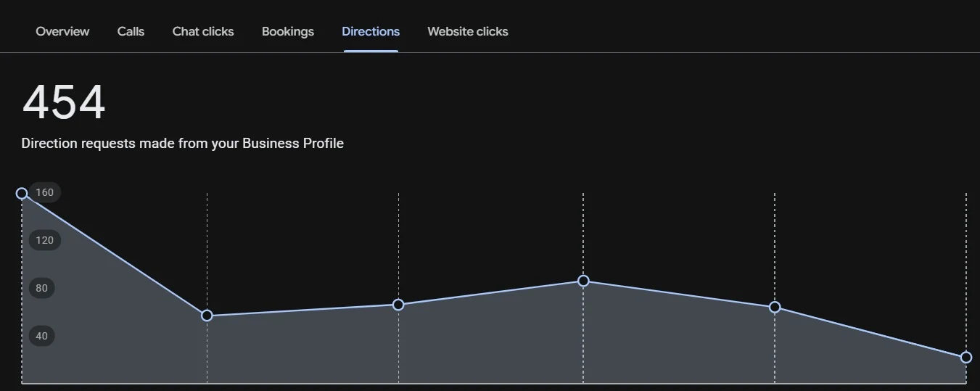Go to the Bookings tab

[288, 31]
